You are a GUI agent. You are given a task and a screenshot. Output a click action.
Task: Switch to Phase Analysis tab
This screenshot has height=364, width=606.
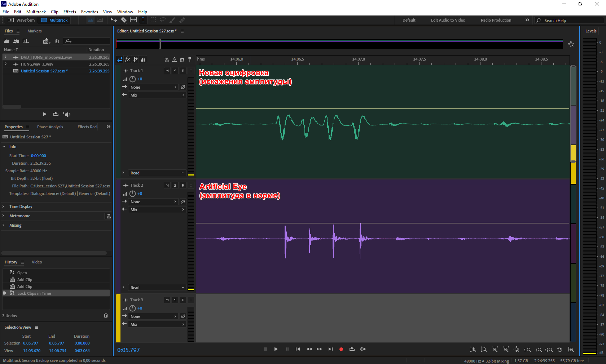click(50, 127)
